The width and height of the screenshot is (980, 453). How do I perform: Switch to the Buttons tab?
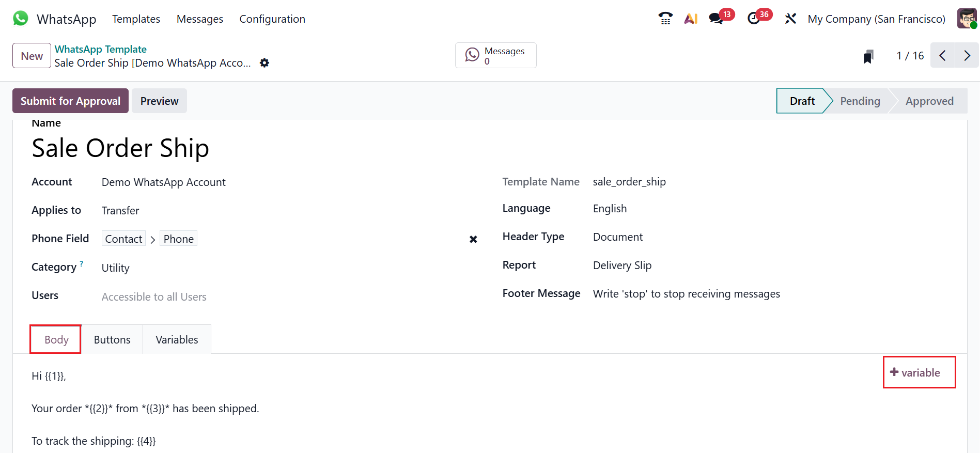[112, 340]
